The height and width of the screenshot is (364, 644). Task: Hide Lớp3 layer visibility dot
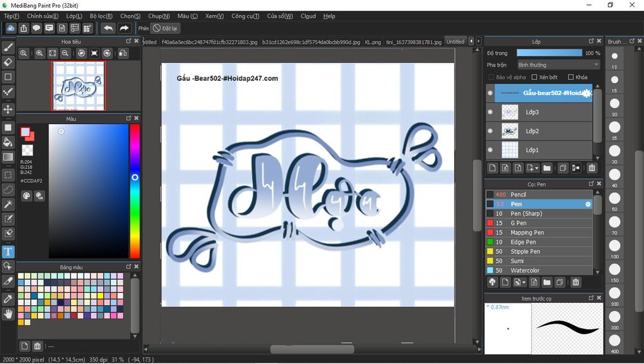point(490,112)
